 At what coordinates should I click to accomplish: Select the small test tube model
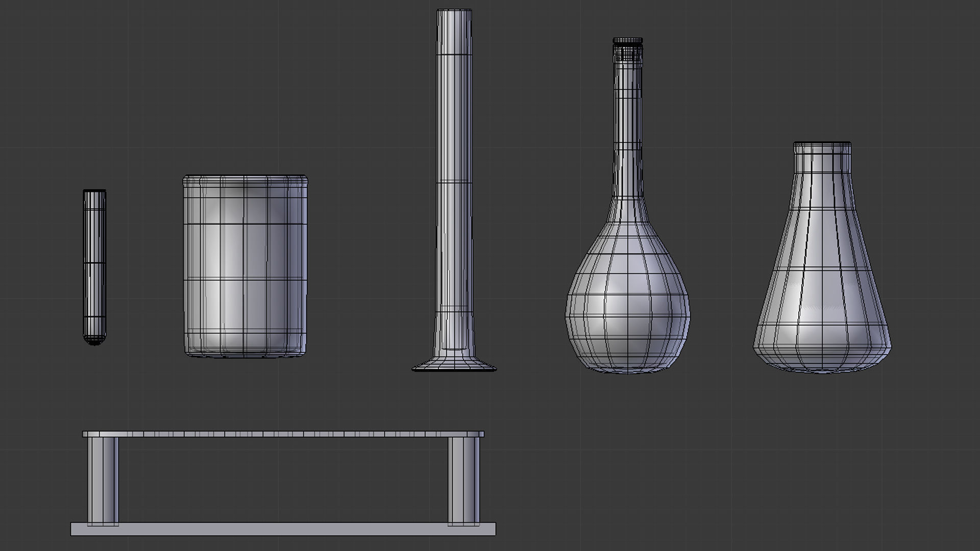[94, 265]
